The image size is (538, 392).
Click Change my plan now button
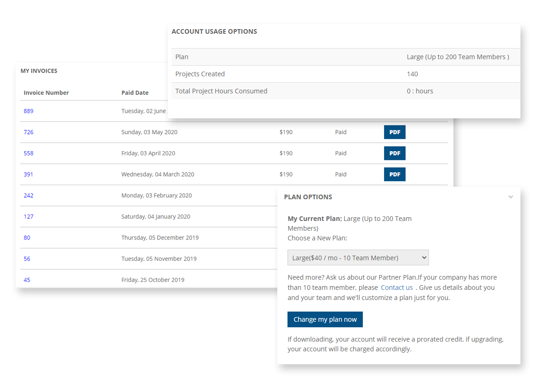pyautogui.click(x=325, y=319)
